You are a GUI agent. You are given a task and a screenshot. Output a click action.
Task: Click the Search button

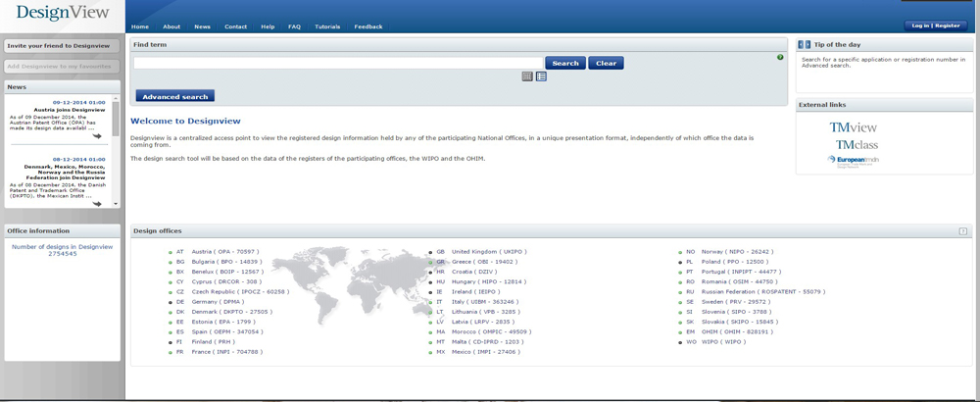(565, 63)
